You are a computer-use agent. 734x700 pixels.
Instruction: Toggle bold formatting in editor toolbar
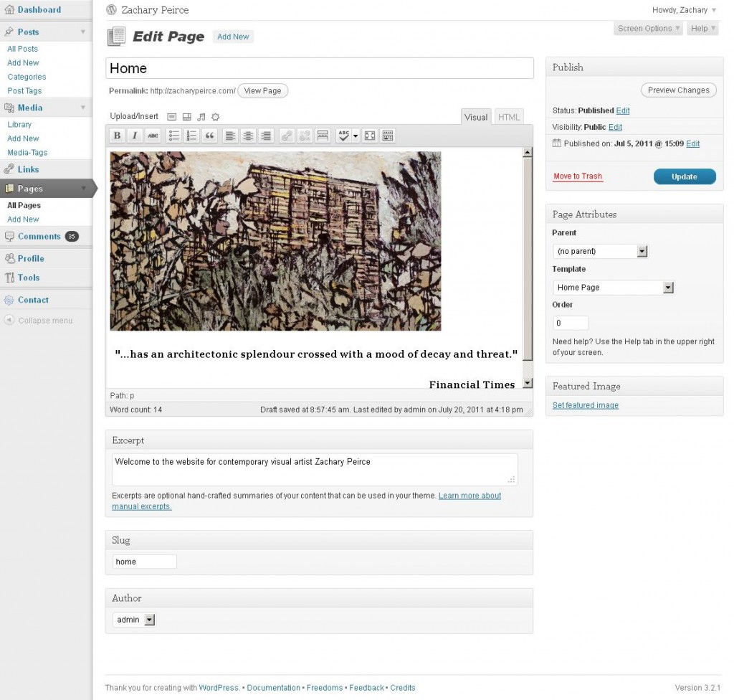[117, 136]
